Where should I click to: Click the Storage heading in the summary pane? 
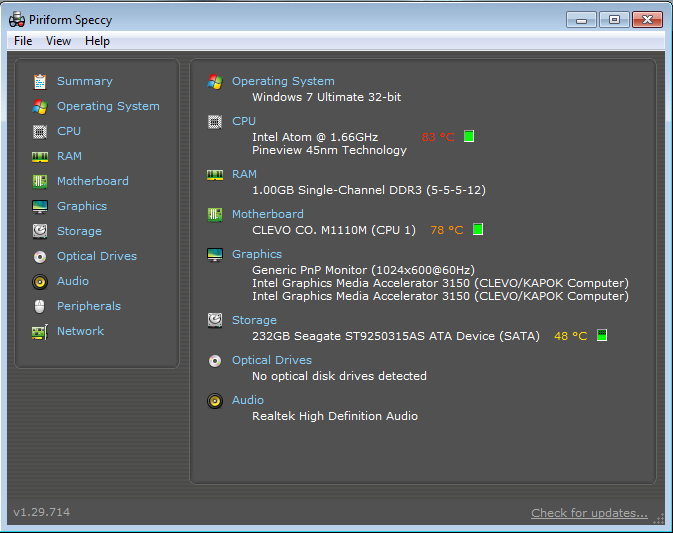coord(256,320)
